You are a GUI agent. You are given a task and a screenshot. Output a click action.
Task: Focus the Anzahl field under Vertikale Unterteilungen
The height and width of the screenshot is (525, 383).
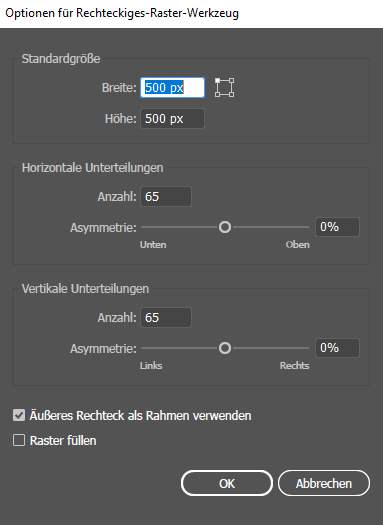point(166,317)
